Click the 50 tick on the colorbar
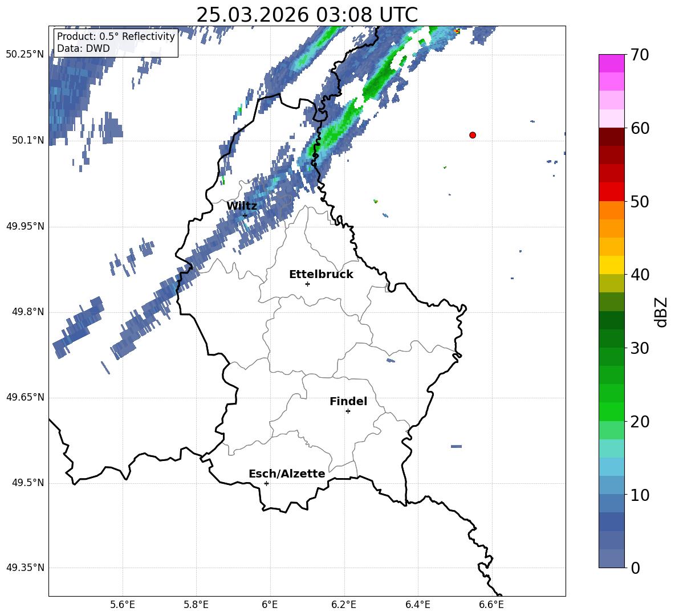 [640, 202]
